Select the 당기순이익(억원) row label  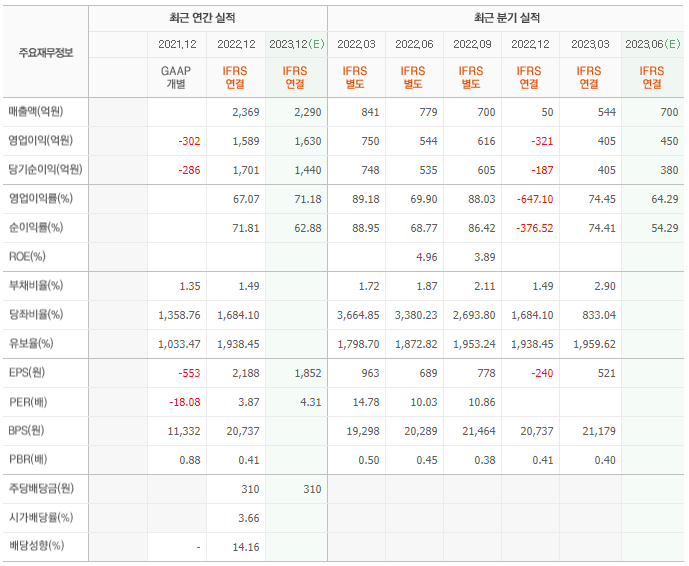pyautogui.click(x=46, y=170)
